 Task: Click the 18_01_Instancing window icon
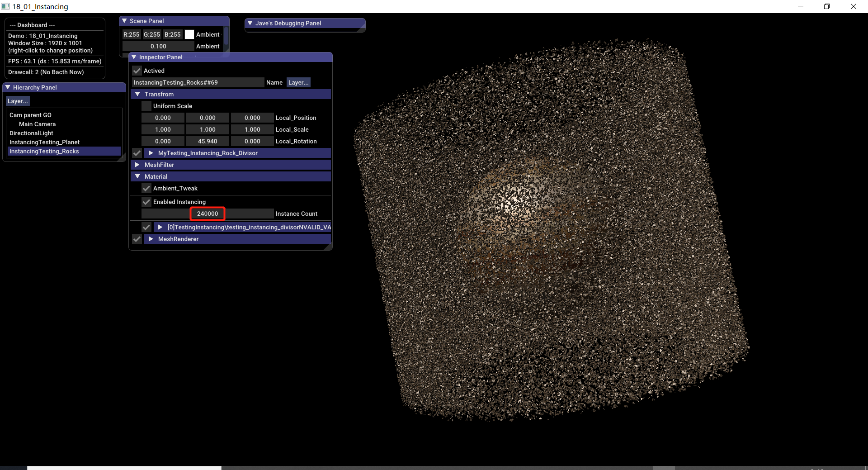[x=5, y=6]
